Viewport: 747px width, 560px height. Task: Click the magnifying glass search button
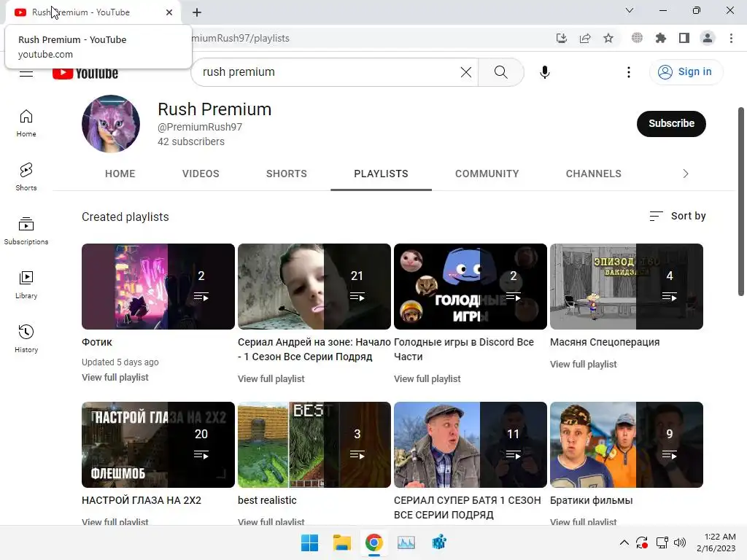click(x=500, y=72)
